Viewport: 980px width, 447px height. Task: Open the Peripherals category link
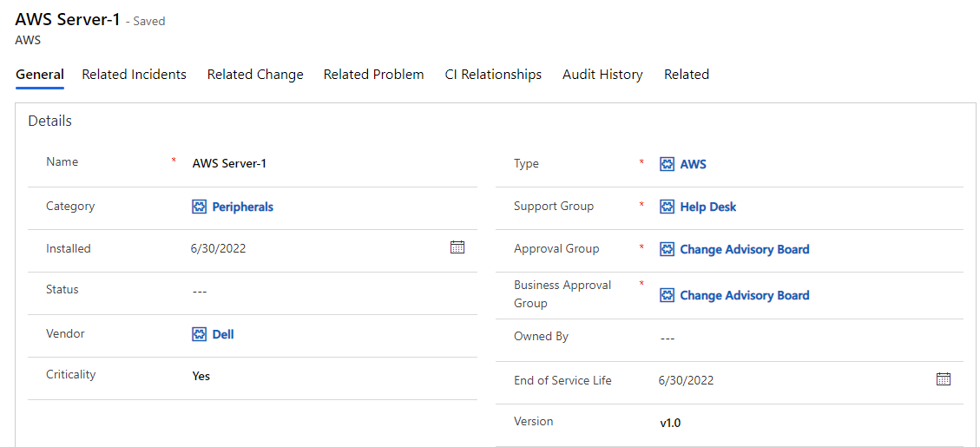[x=243, y=207]
